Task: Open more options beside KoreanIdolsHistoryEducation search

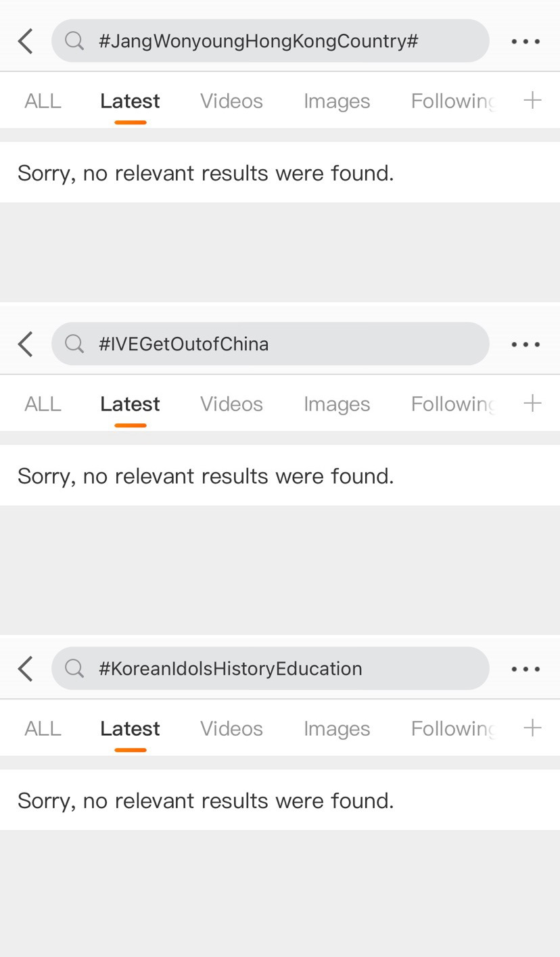Action: pos(526,669)
